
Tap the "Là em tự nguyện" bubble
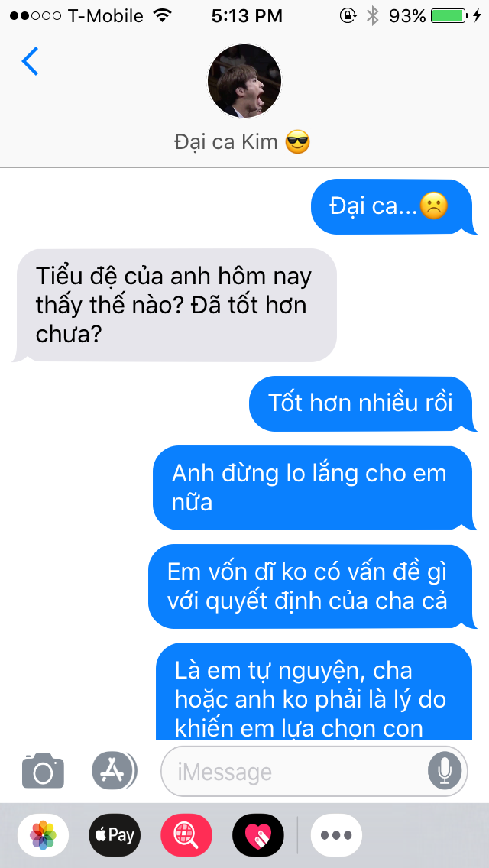[316, 691]
